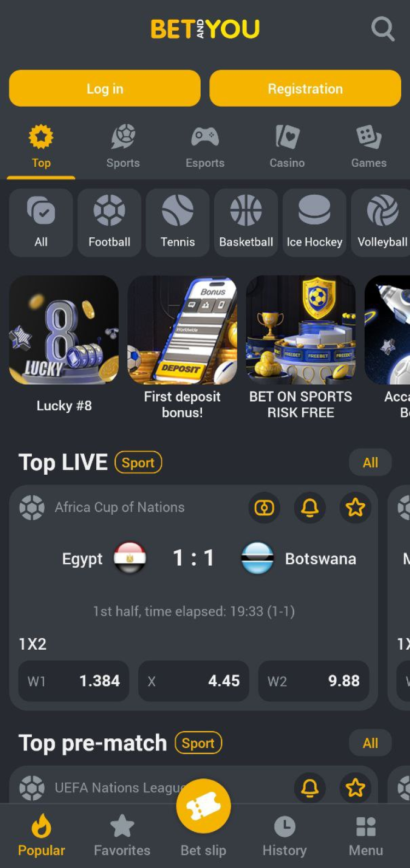Switch Top pre-match Sport filter tag
The width and height of the screenshot is (410, 868).
198,743
